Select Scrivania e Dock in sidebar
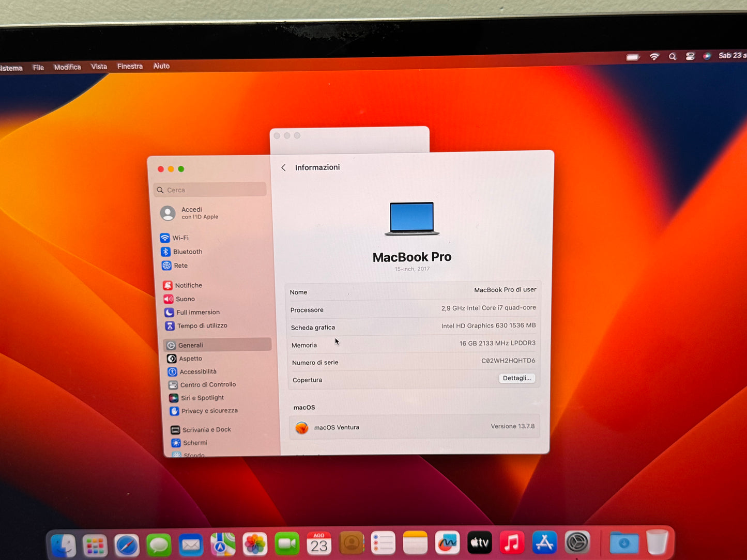 (x=201, y=430)
